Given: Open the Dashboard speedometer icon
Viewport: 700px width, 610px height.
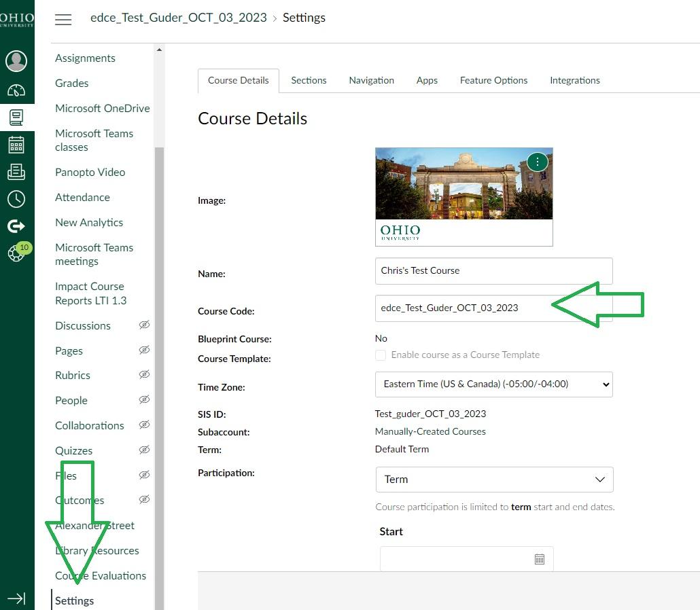Looking at the screenshot, I should [x=16, y=90].
